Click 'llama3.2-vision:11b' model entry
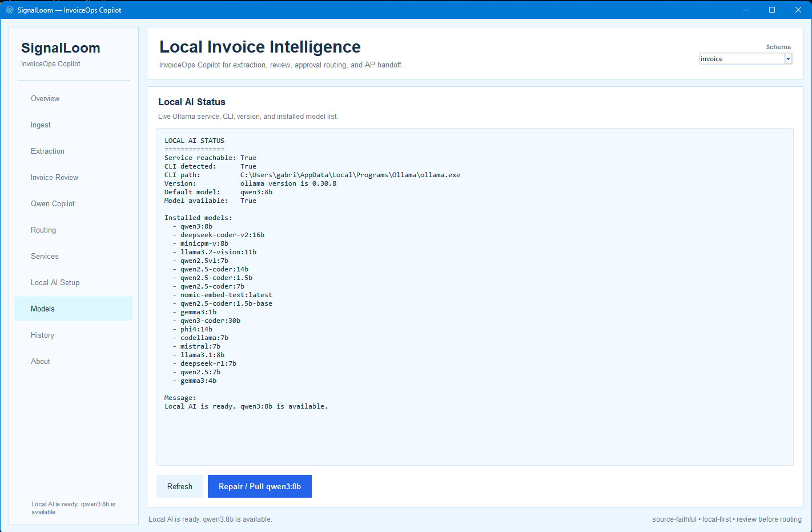812x532 pixels. pyautogui.click(x=218, y=252)
